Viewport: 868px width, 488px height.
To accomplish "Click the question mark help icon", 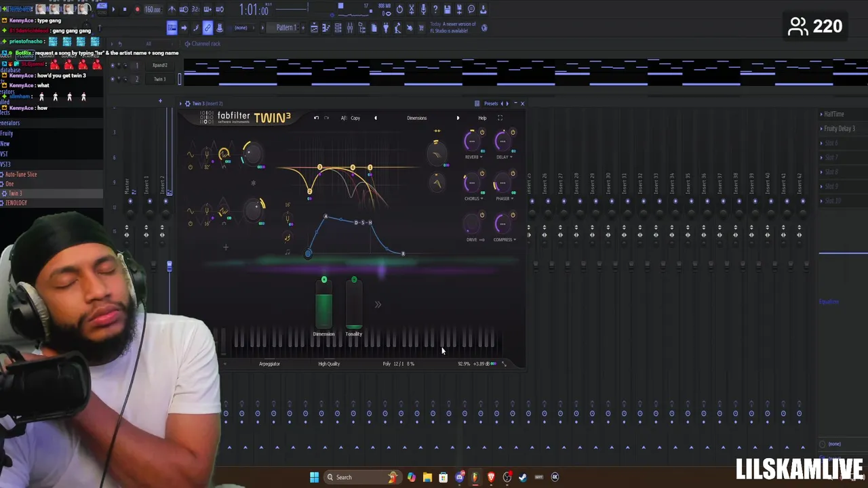I will [435, 9].
